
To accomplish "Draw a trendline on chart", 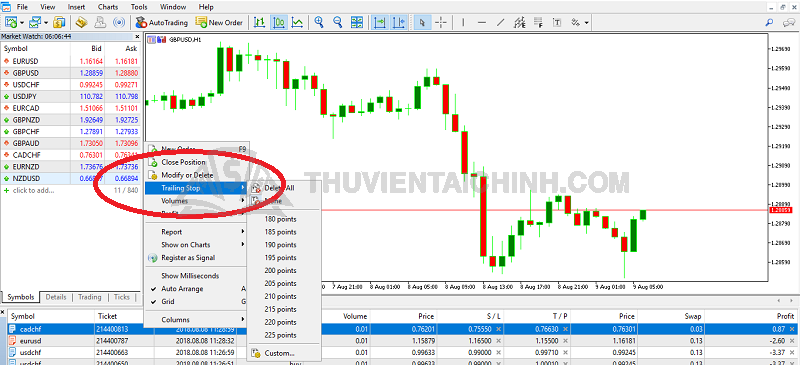I will tap(501, 22).
